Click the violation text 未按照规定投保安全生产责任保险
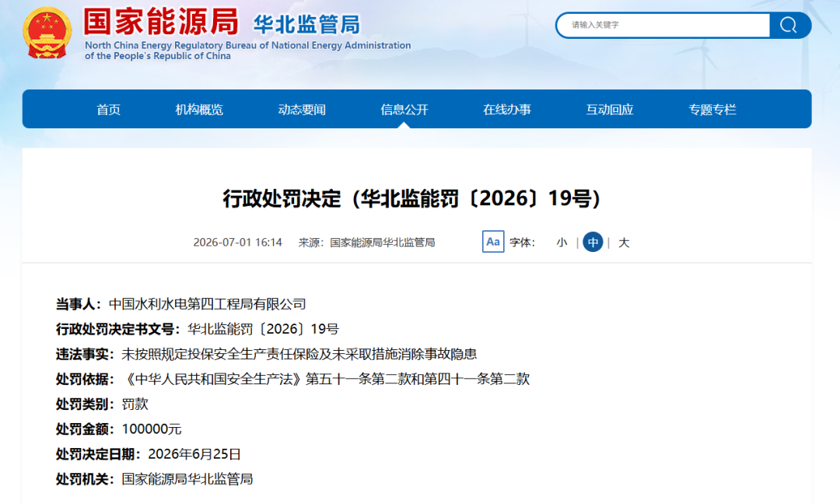This screenshot has height=504, width=840. 220,354
